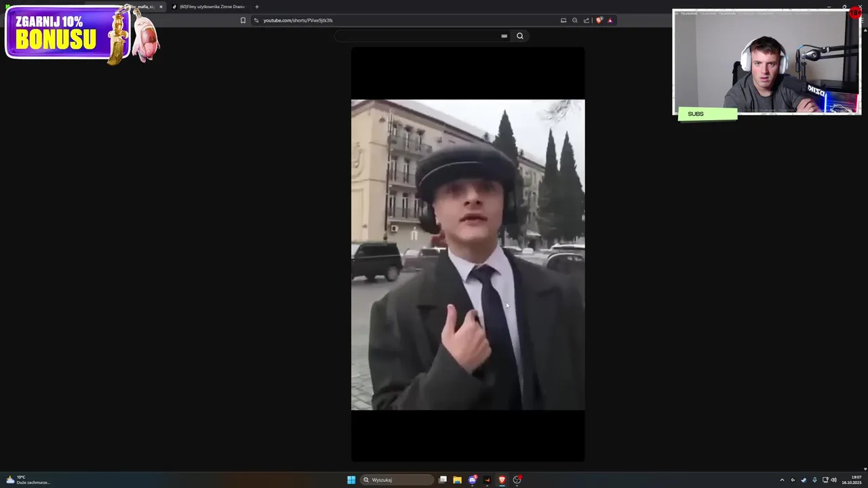Open network status tray icon

tap(825, 480)
